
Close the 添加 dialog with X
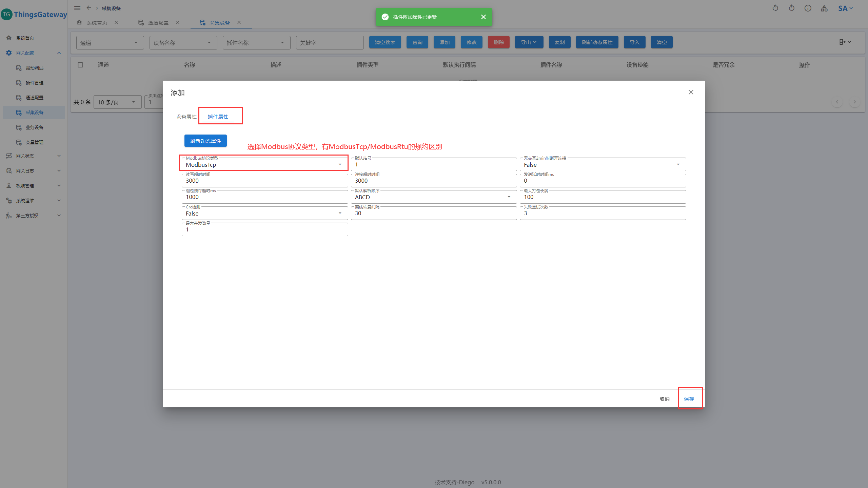point(691,92)
